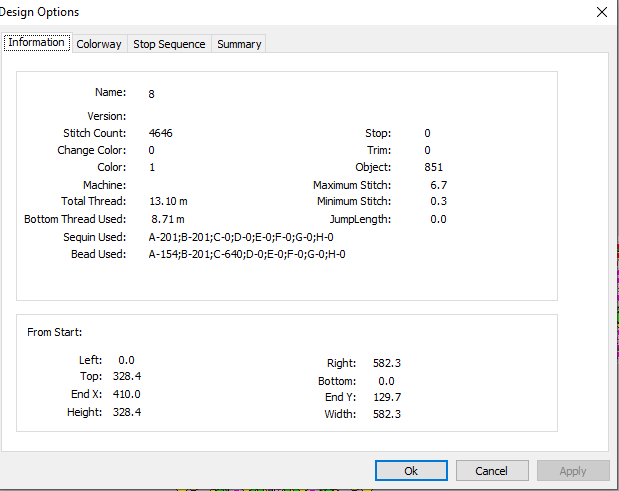
Task: Click the End X value 410.0
Action: pyautogui.click(x=127, y=394)
